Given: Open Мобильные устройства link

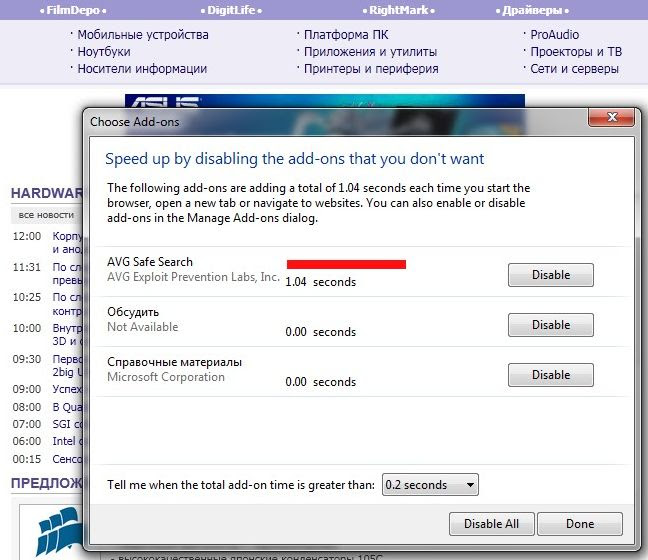Looking at the screenshot, I should [143, 35].
